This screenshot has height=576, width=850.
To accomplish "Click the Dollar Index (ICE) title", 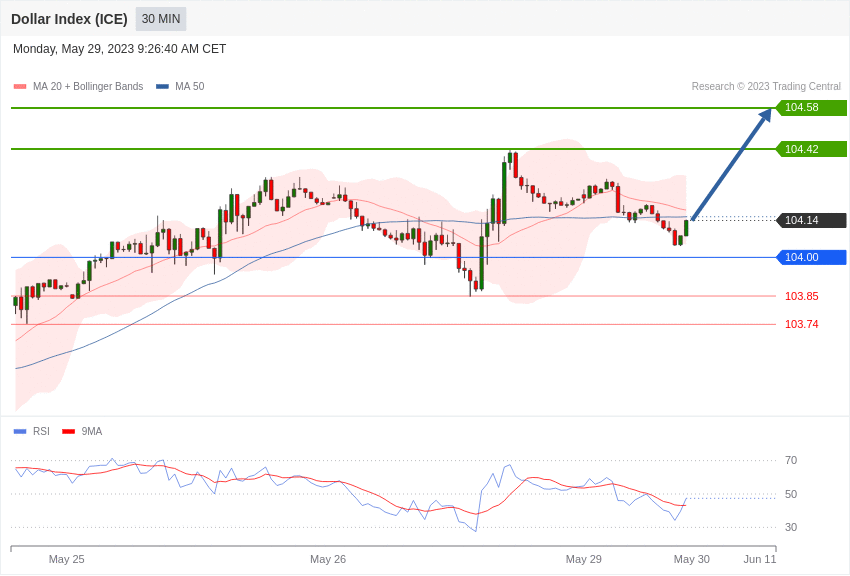I will pyautogui.click(x=69, y=19).
